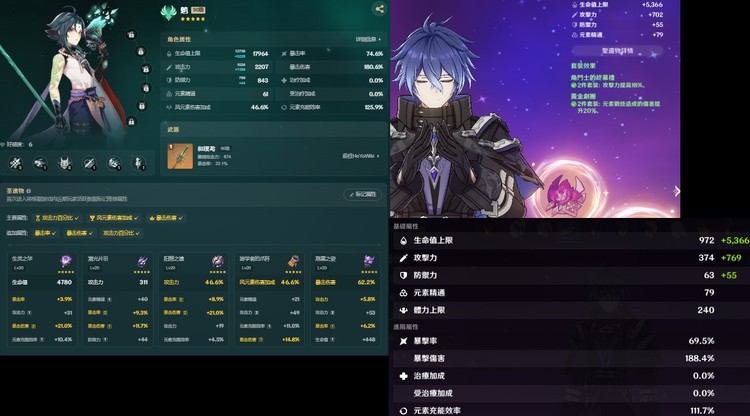Toggle the 攻击力百分比 main stat filter

(x=57, y=218)
